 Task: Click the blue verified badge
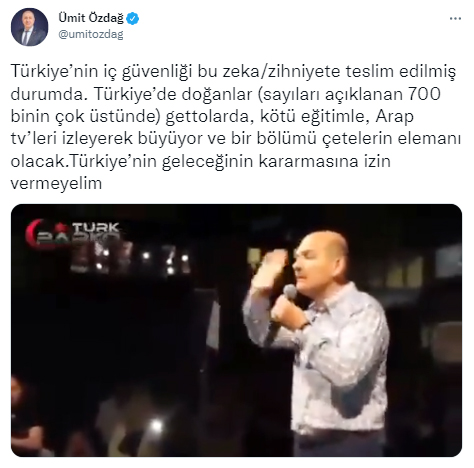click(133, 18)
